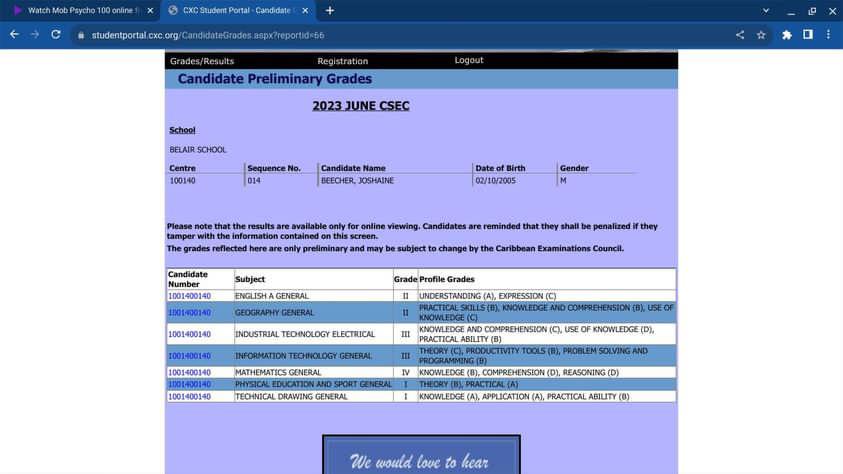Click the browser forward arrow
843x474 pixels.
tap(35, 34)
